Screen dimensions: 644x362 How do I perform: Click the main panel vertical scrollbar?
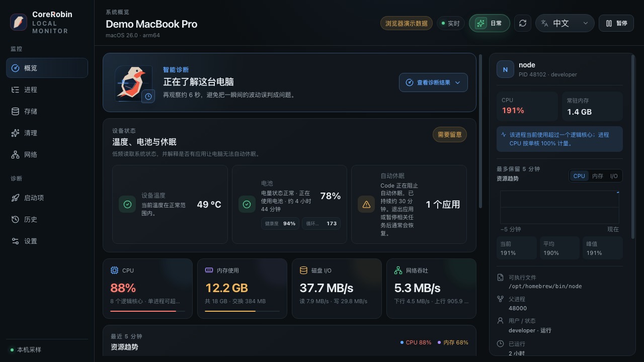[480, 131]
